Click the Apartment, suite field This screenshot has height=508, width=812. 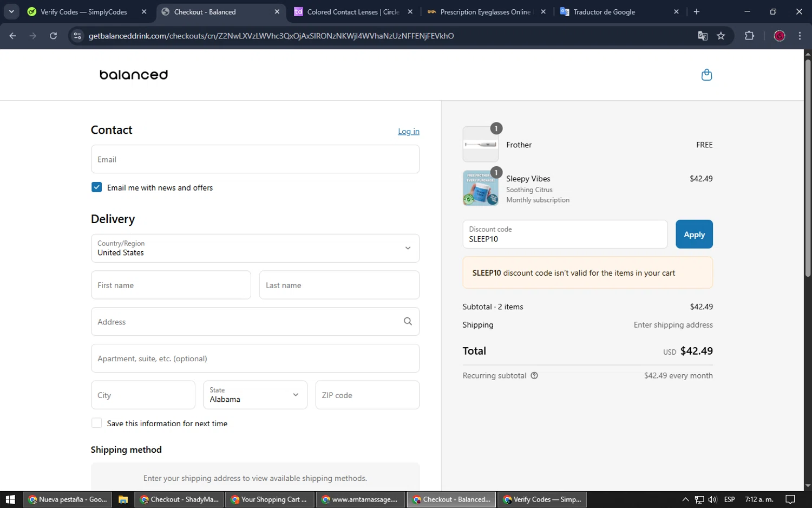point(255,358)
